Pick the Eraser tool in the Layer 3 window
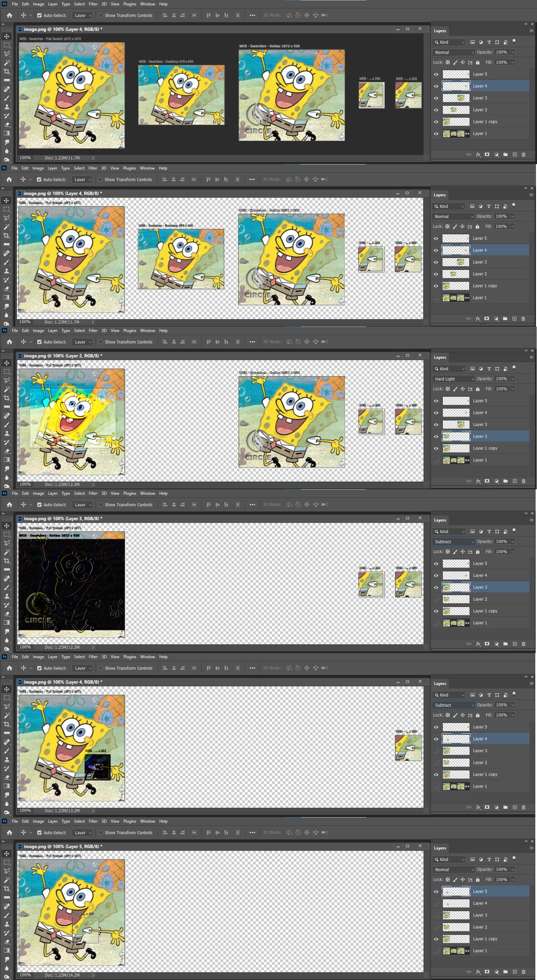537x980 pixels. pyautogui.click(x=7, y=614)
